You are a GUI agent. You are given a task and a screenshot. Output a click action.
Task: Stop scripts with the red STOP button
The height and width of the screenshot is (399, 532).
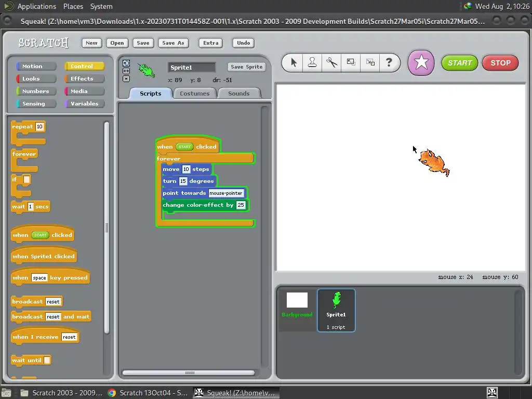500,63
